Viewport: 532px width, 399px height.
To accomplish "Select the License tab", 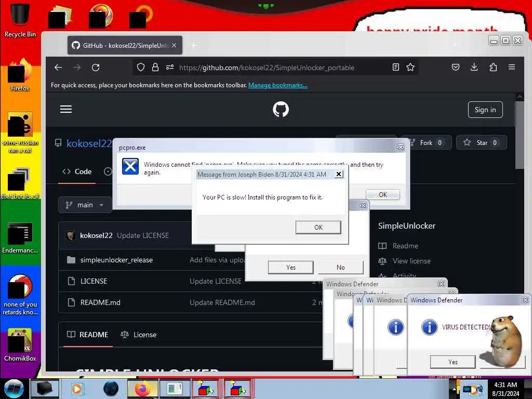I will pos(138,335).
